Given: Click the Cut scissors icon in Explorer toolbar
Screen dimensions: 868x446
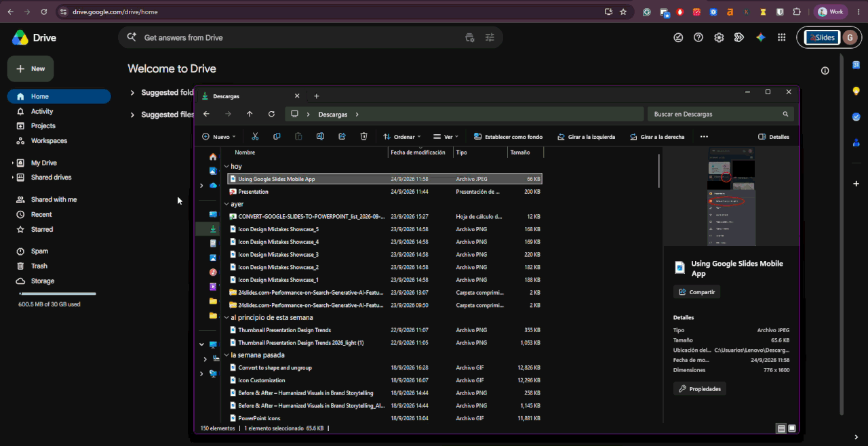Looking at the screenshot, I should [255, 136].
